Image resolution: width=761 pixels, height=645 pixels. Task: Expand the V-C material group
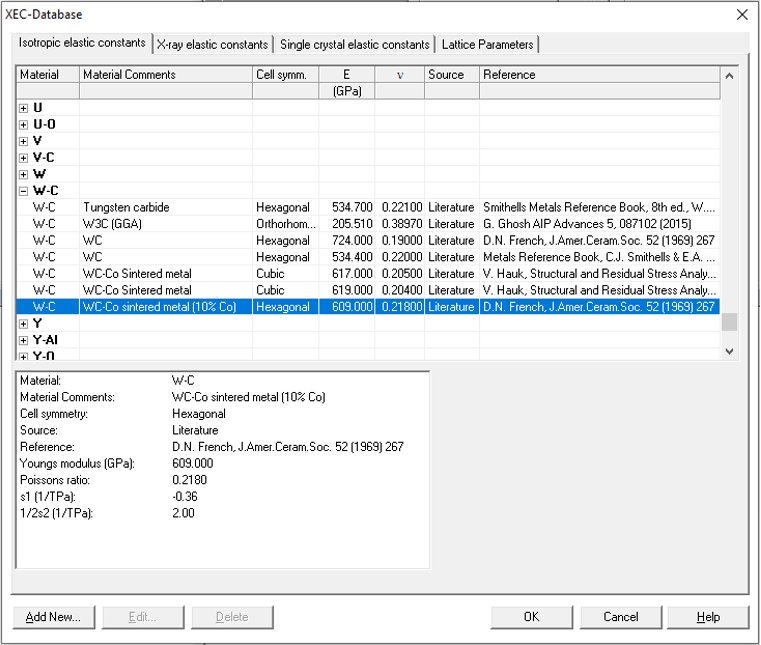[x=24, y=157]
